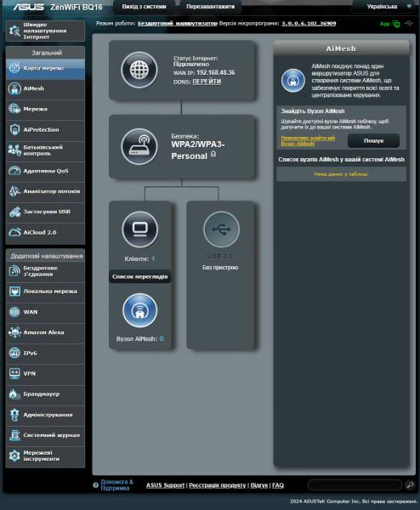Screen dimensions: 420x510
Task: Open Батьківський контроль page
Action: [45, 150]
